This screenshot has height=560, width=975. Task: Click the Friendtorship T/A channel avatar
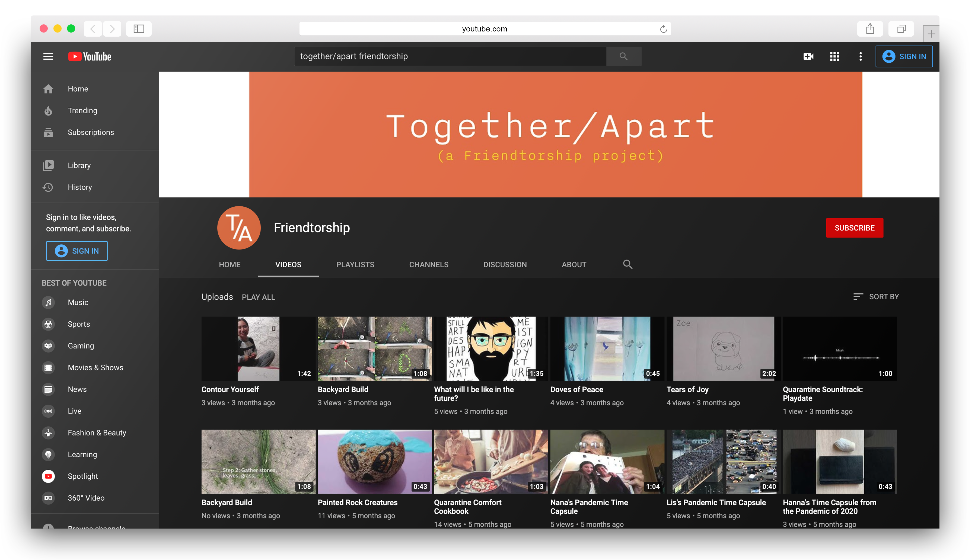click(x=238, y=228)
